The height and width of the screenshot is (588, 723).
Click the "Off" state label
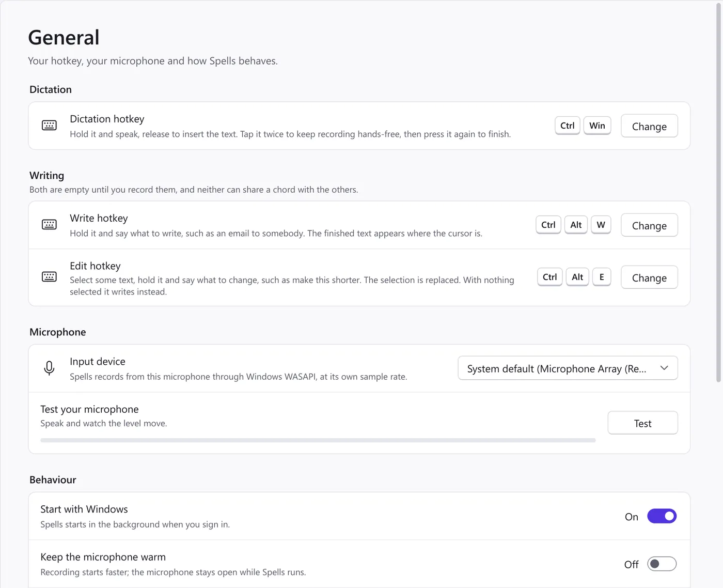(632, 565)
